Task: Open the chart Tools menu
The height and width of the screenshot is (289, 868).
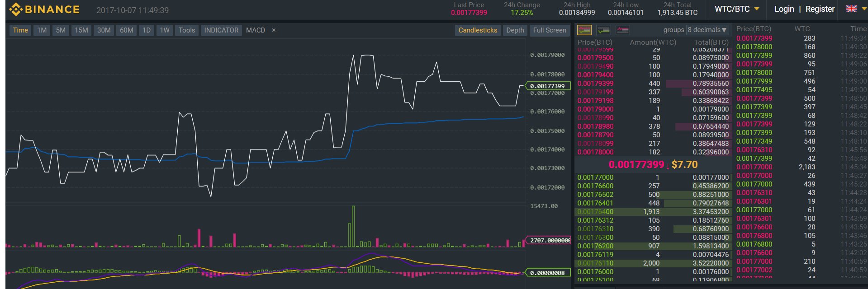Action: (x=187, y=30)
